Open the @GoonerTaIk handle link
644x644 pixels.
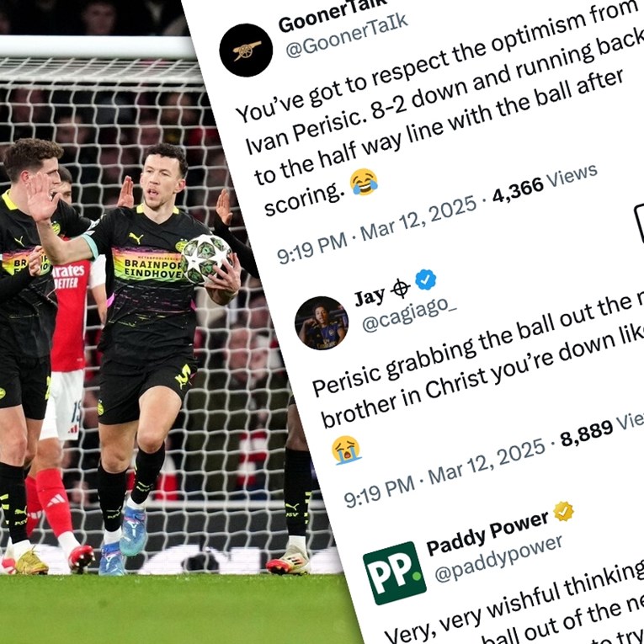click(x=347, y=36)
